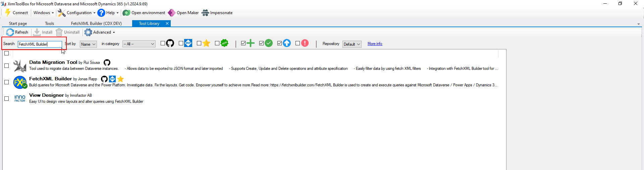Image resolution: width=644 pixels, height=170 pixels.
Task: Click the Open Maker purple diamond icon
Action: coord(171,13)
